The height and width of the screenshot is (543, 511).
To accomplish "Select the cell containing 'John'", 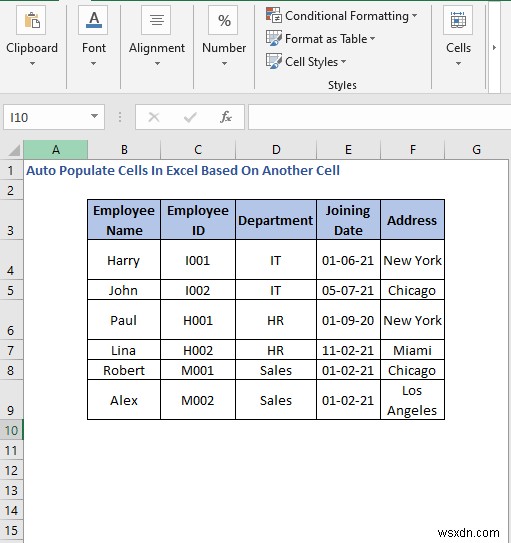I will point(124,290).
